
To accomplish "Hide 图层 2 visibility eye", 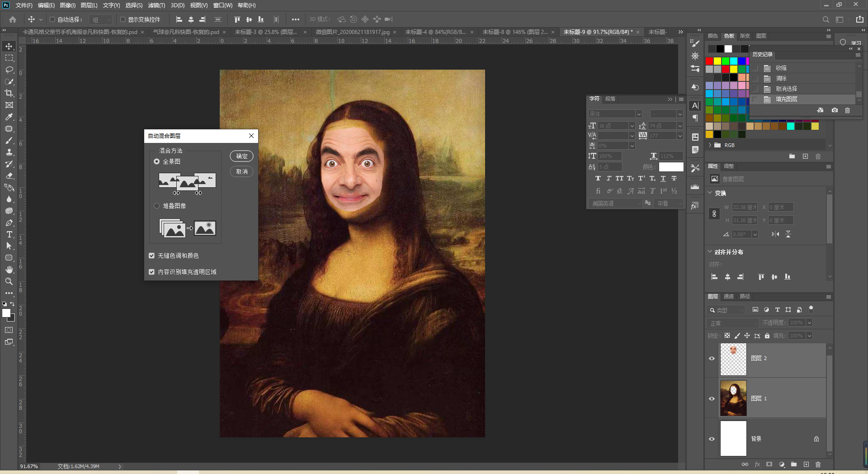I will pos(712,358).
